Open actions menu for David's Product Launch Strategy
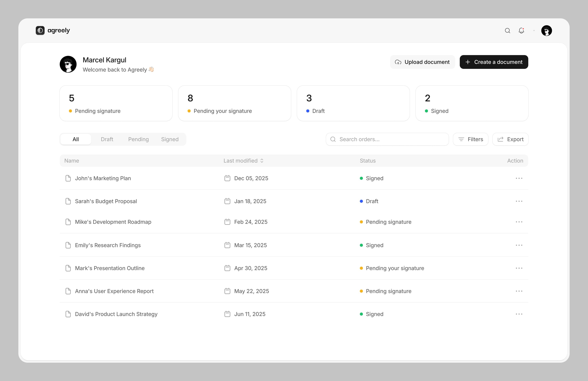The height and width of the screenshot is (381, 588). tap(519, 314)
